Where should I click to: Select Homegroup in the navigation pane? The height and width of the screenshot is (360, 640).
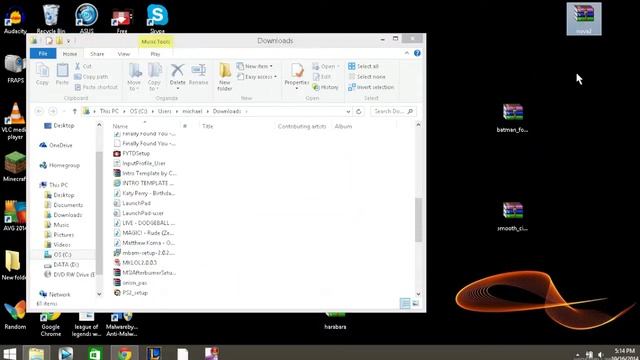click(60, 165)
